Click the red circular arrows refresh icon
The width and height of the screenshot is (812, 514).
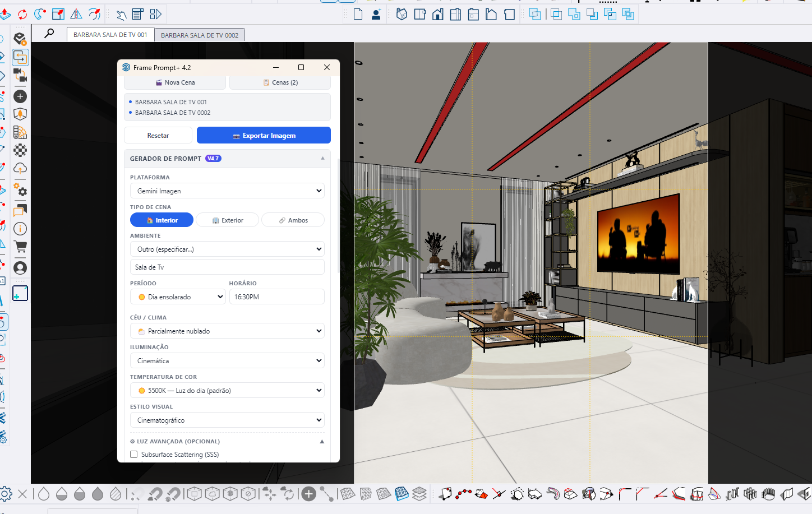tap(22, 14)
